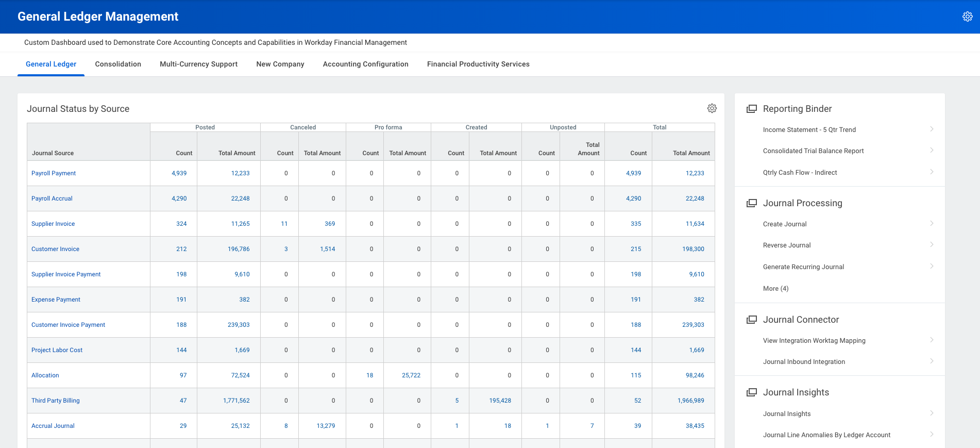980x448 pixels.
Task: Click the Journal Connector section icon
Action: (x=752, y=320)
